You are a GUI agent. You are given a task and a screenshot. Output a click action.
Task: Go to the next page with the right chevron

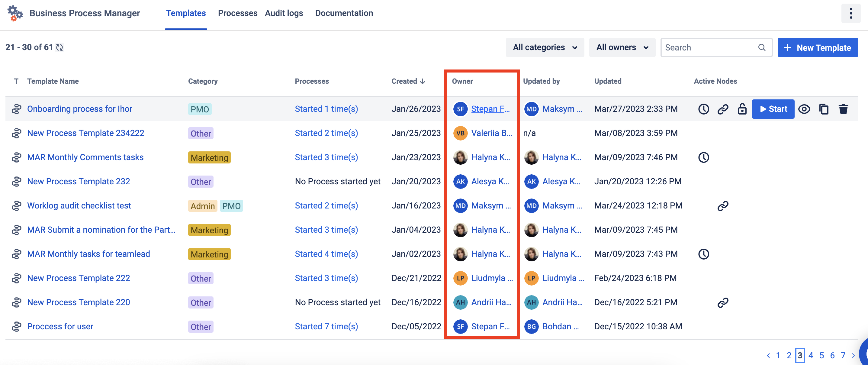click(853, 355)
